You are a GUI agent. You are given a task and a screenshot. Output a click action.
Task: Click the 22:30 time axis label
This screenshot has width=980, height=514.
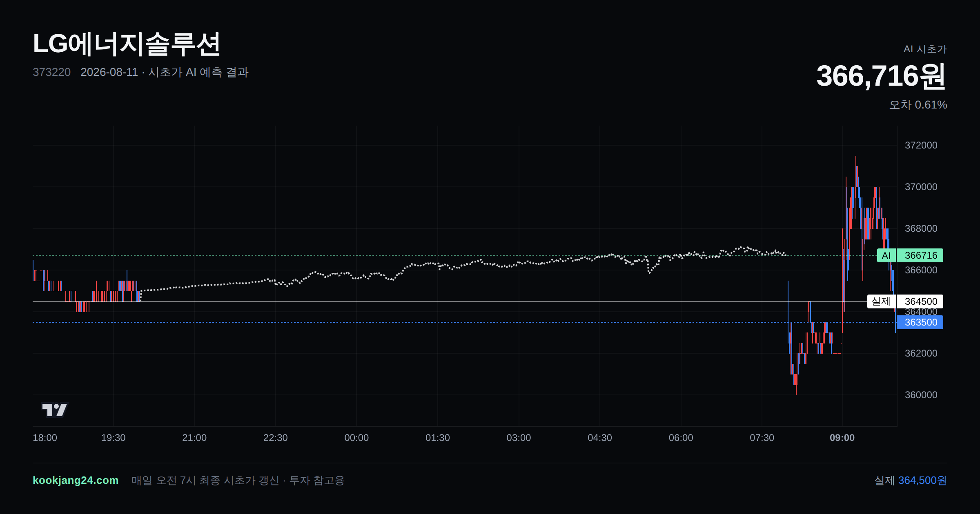(276, 438)
